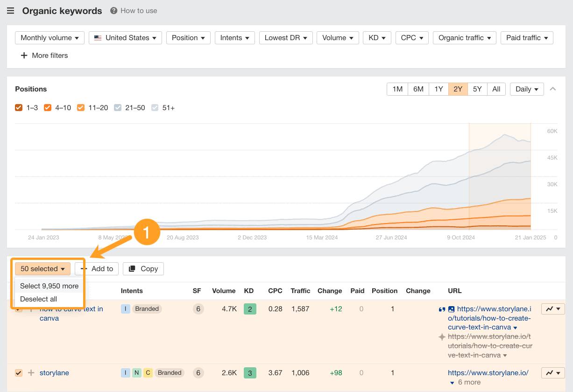
Task: Click the KD badge 3 for storylane row
Action: [x=250, y=373]
